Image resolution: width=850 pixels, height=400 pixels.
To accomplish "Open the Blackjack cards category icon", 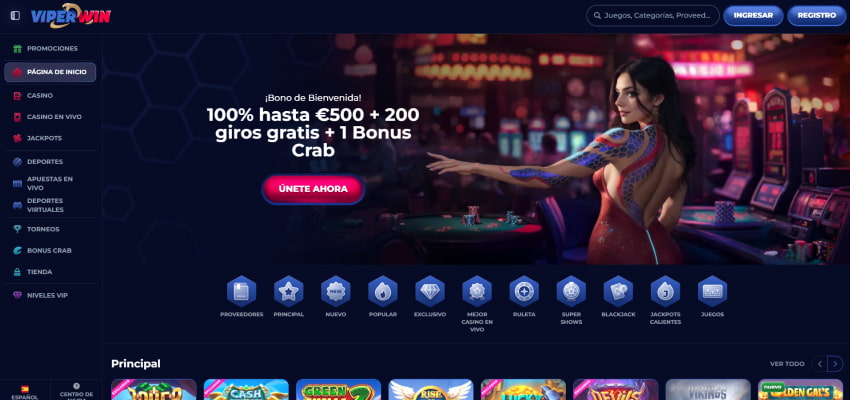I will [x=619, y=292].
